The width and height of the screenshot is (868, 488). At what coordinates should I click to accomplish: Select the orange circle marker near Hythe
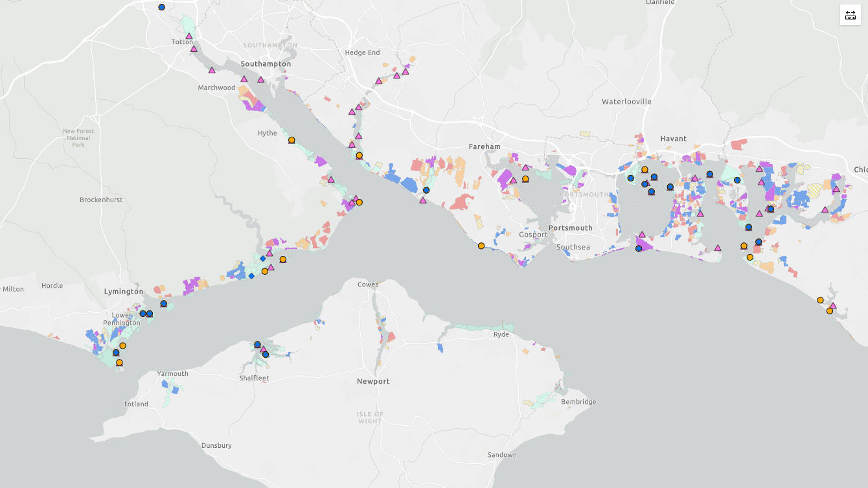tap(291, 139)
